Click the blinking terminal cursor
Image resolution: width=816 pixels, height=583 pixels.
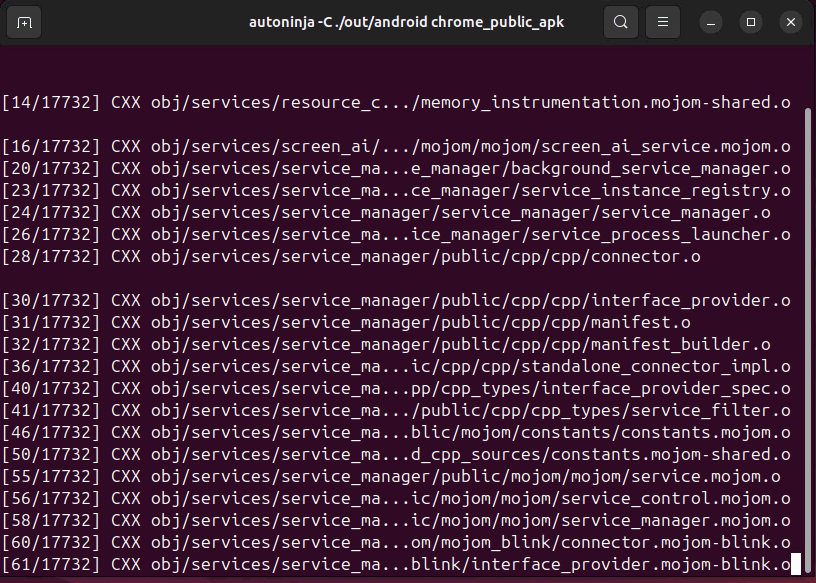pyautogui.click(x=798, y=563)
